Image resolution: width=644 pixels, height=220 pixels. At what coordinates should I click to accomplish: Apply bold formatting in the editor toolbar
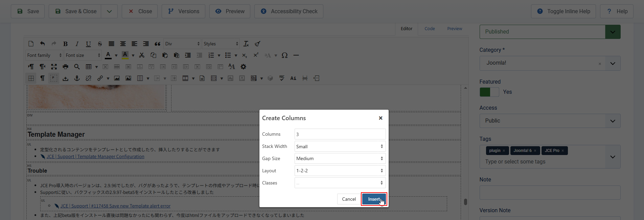point(65,44)
